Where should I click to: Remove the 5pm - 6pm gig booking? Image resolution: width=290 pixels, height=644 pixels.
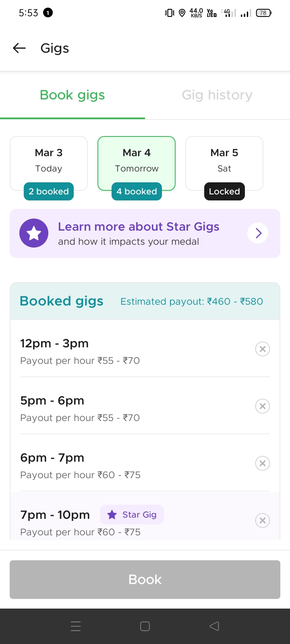pos(262,406)
